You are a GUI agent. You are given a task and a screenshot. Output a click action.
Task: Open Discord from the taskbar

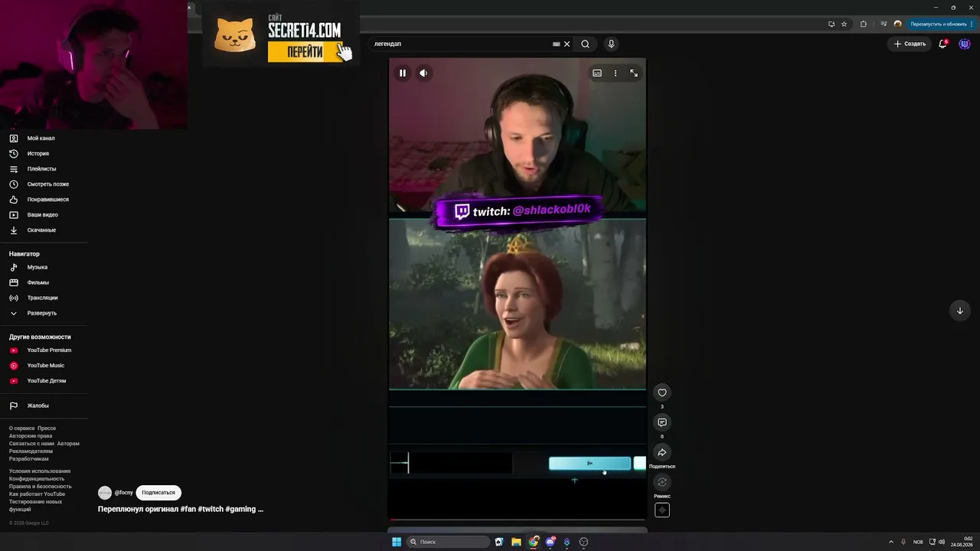tap(550, 542)
